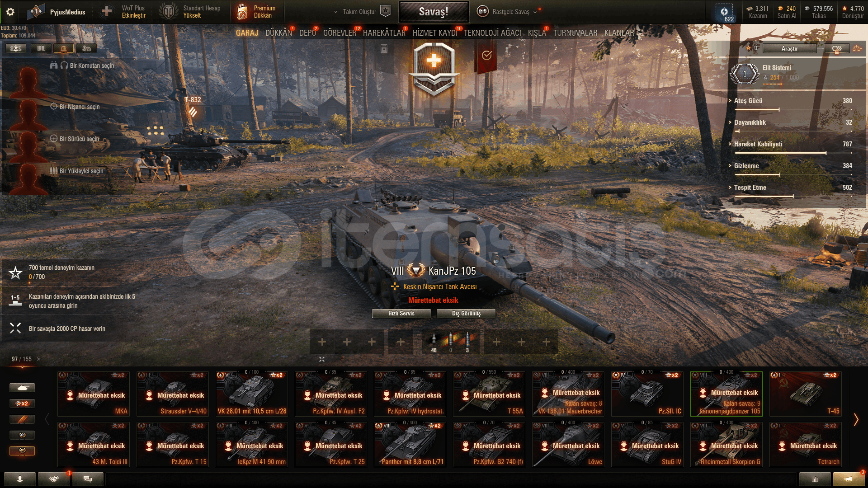
Task: Toggle the x2 bonus carousel filter
Action: pyautogui.click(x=22, y=404)
